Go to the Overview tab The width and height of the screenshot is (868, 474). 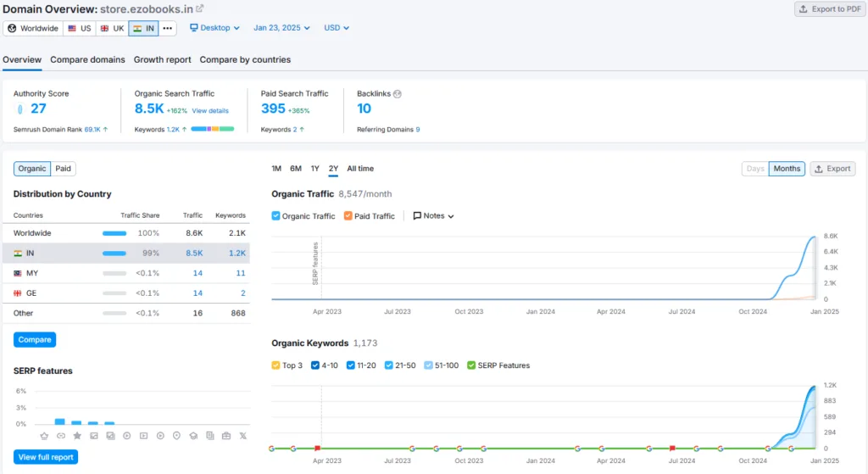[22, 59]
